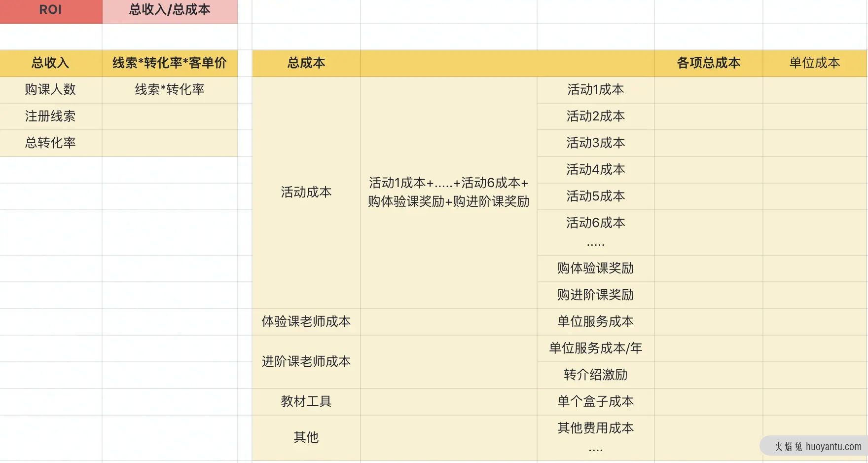Click the 总收入/总成本 formula cell

170,10
